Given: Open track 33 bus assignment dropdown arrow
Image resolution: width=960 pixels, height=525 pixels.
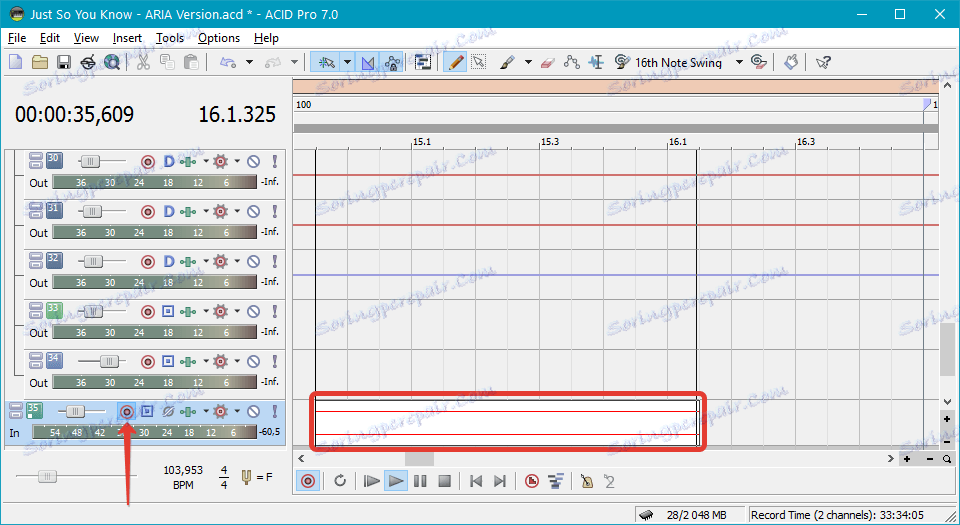Looking at the screenshot, I should (x=206, y=311).
